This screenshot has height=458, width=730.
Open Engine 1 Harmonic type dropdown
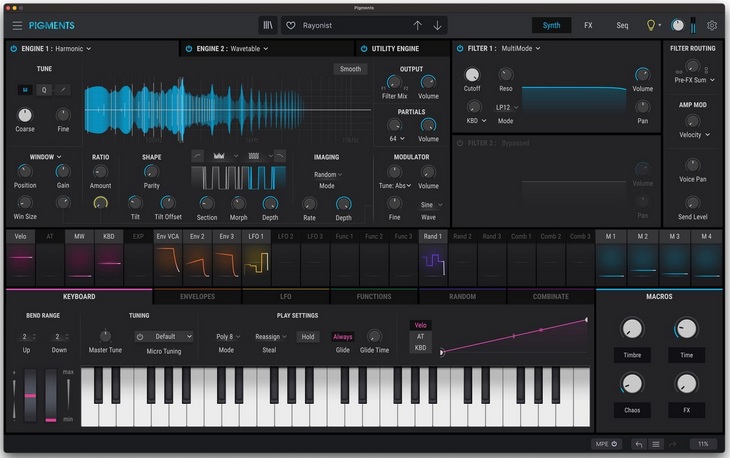tap(73, 48)
